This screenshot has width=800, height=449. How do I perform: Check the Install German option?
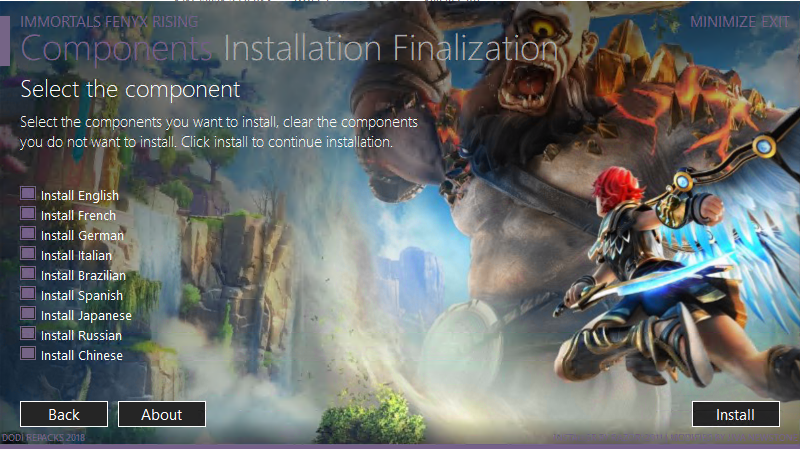(28, 233)
